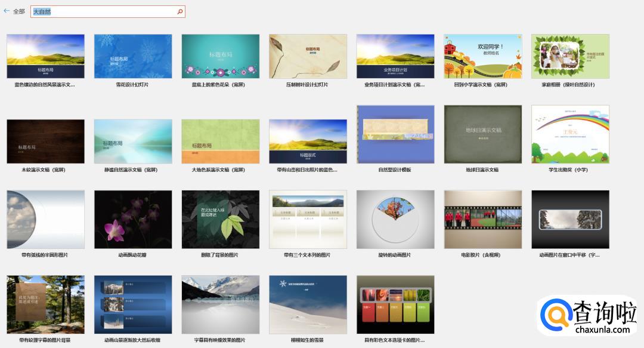Choose the 动画图片在窗口中平移 template

coord(571,219)
